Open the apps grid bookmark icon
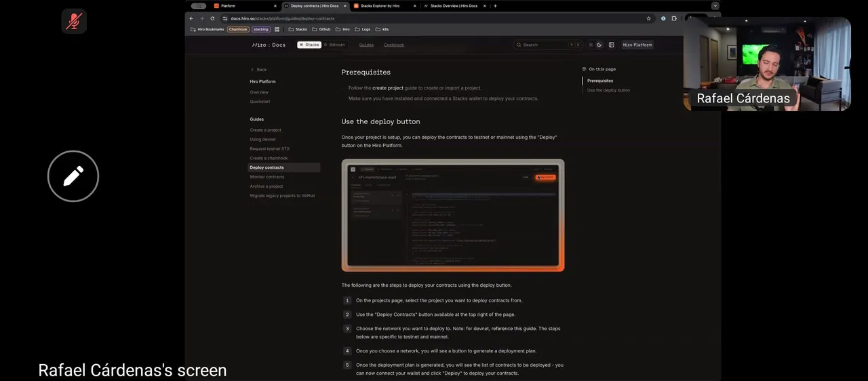Image resolution: width=868 pixels, height=381 pixels. click(277, 29)
